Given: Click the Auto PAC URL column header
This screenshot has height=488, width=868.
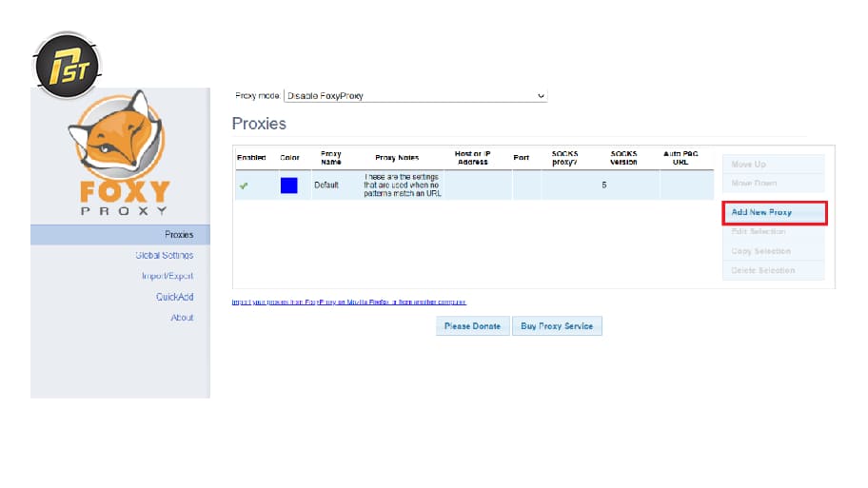Looking at the screenshot, I should [681, 158].
